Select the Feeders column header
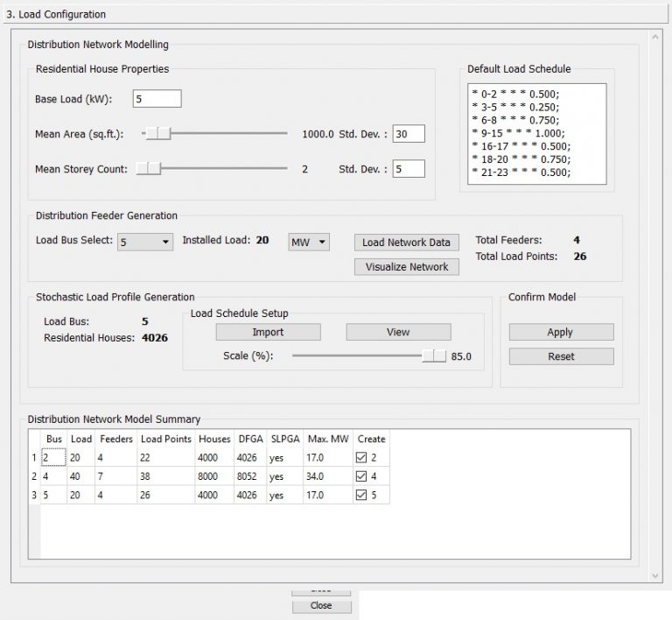672x620 pixels. [x=116, y=439]
